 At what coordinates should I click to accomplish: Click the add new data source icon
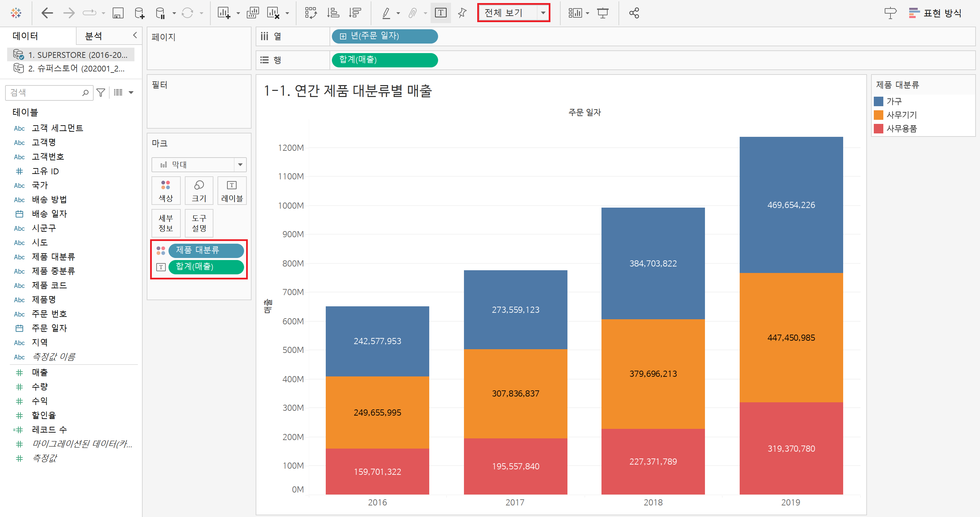pos(139,13)
